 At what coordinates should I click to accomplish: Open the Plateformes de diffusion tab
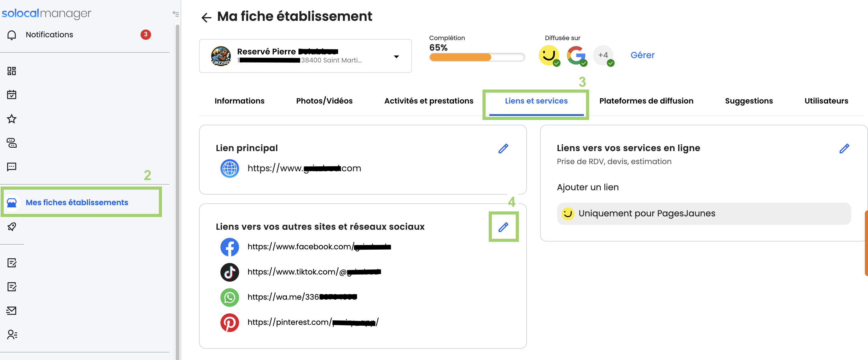(x=646, y=101)
